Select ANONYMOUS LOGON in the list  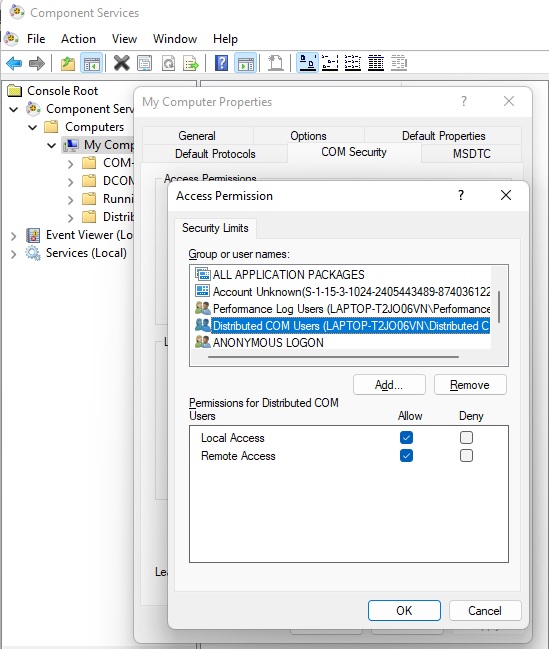[x=268, y=343]
